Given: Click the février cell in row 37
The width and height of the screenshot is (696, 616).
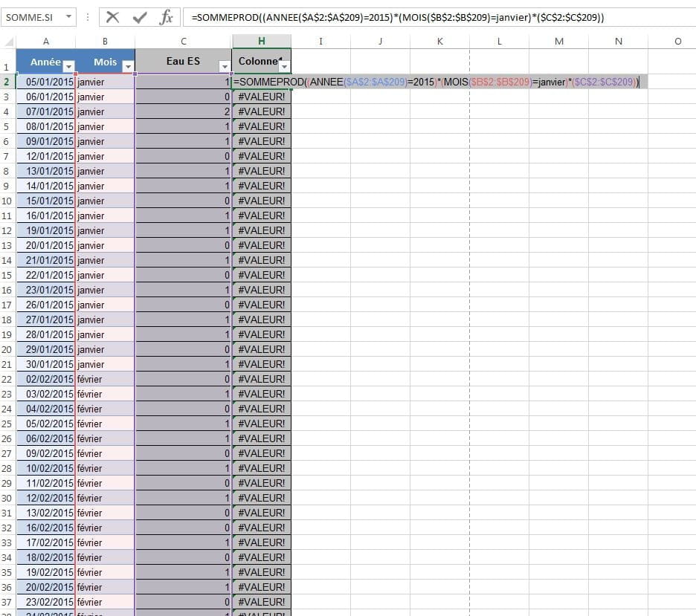Looking at the screenshot, I should click(105, 602).
